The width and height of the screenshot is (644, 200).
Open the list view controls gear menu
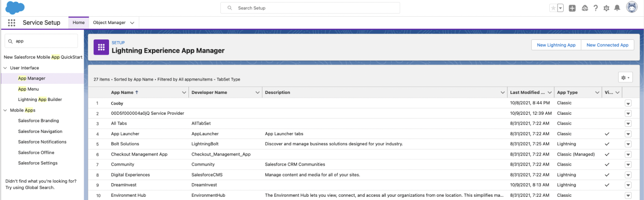pyautogui.click(x=625, y=78)
